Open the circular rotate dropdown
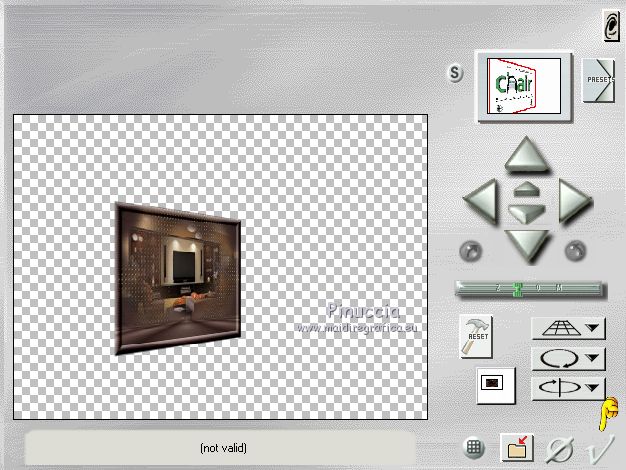 tap(568, 359)
